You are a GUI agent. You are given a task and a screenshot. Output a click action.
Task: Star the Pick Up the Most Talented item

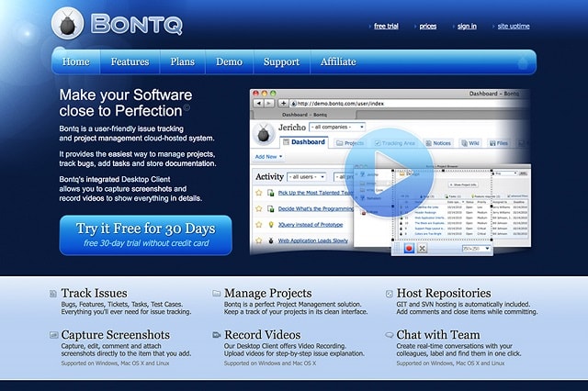click(x=258, y=193)
